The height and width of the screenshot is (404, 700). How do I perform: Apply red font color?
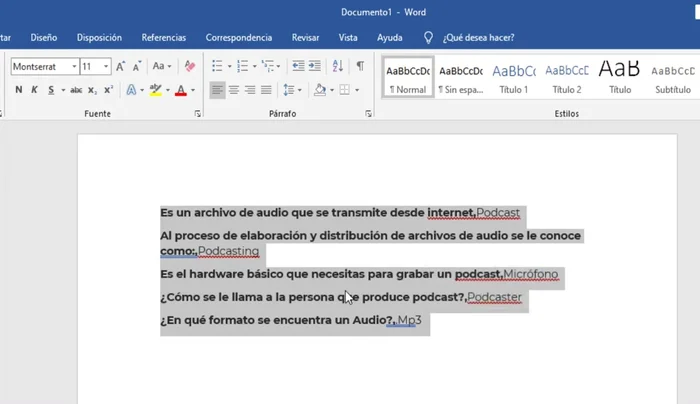coord(181,90)
